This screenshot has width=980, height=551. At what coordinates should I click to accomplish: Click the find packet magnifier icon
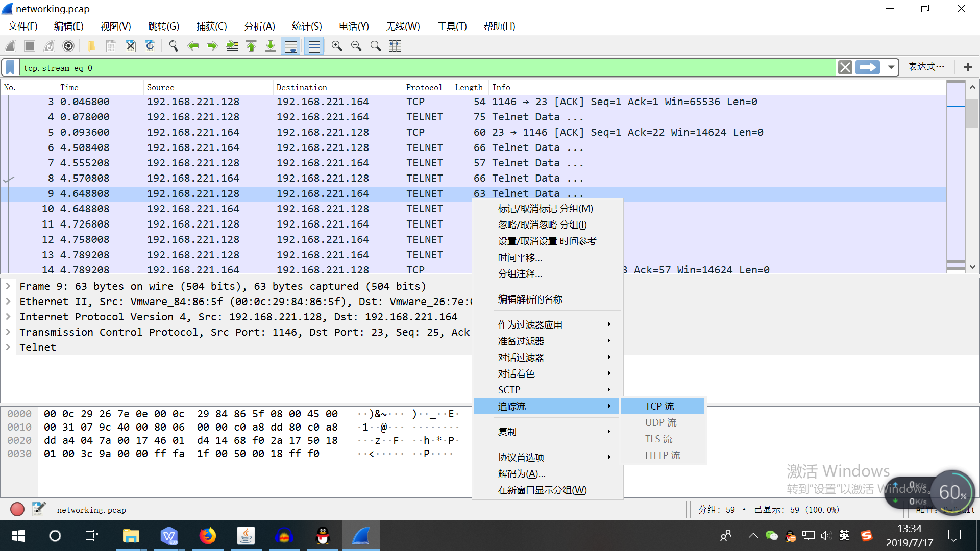point(174,46)
